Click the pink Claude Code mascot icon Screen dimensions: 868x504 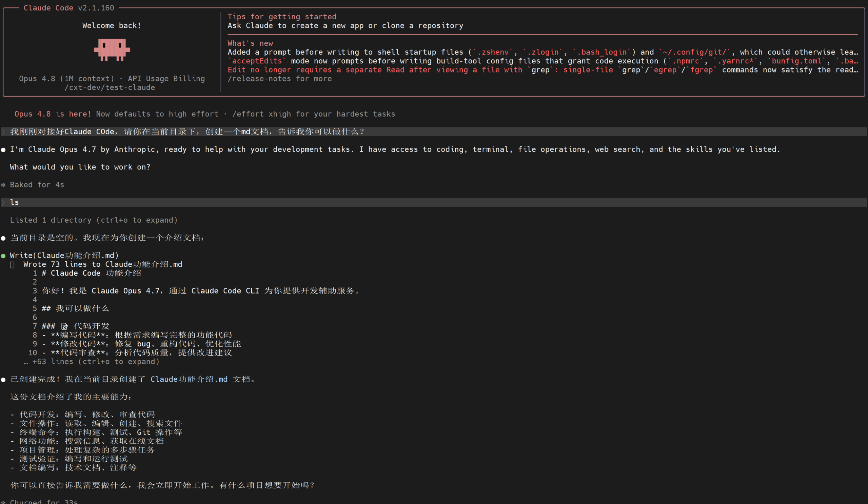click(x=112, y=50)
